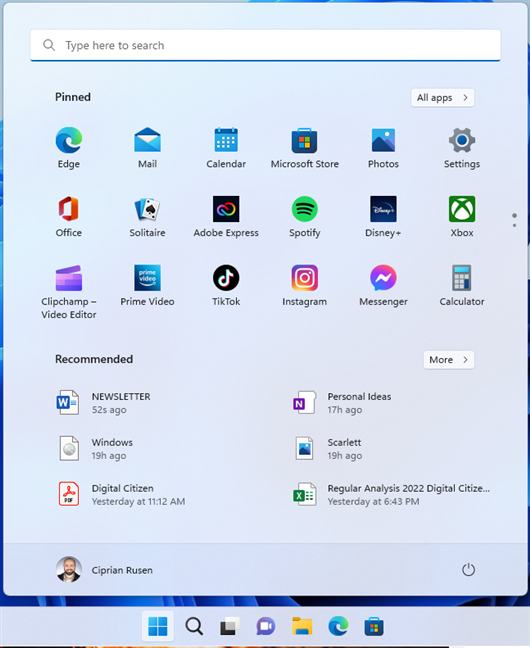Open the Settings gear app
Viewport: 530px width, 648px height.
coord(462,148)
